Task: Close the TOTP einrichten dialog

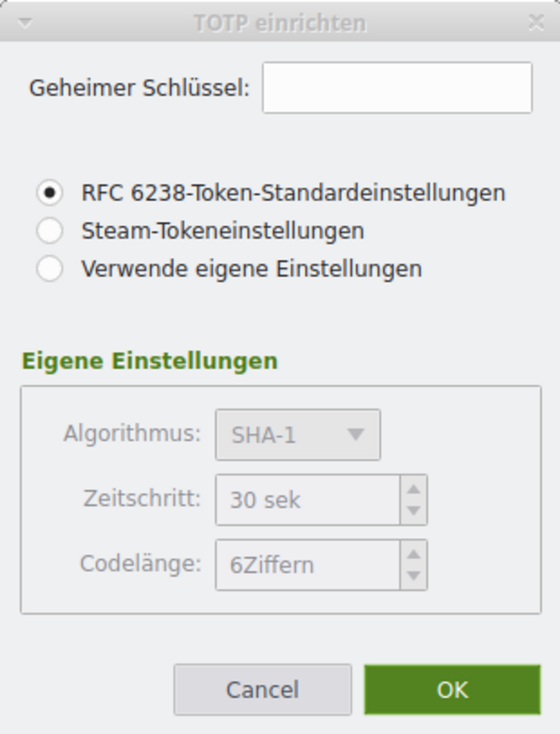Action: [536, 22]
